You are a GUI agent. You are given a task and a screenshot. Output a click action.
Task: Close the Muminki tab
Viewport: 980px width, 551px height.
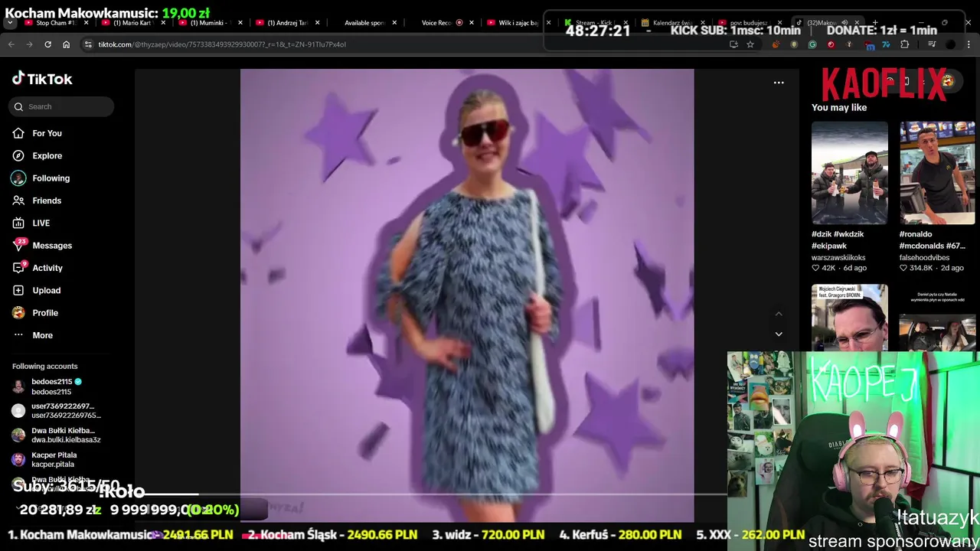tap(240, 23)
